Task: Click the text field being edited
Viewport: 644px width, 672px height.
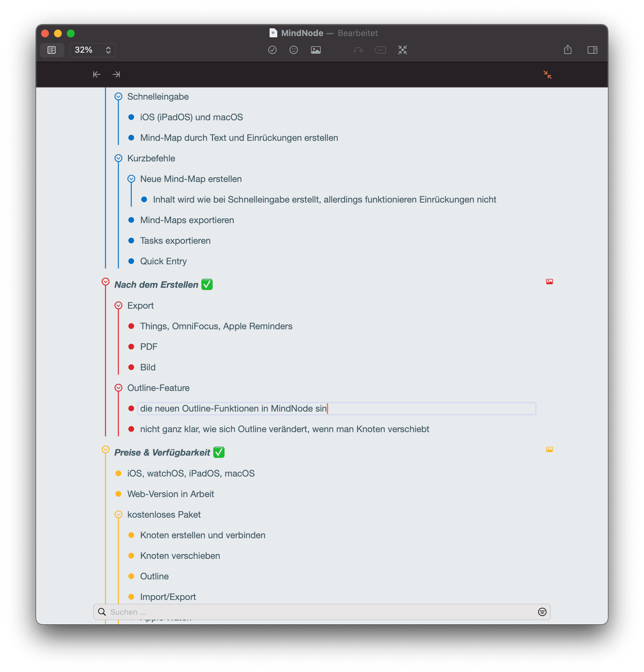Action: pyautogui.click(x=336, y=409)
